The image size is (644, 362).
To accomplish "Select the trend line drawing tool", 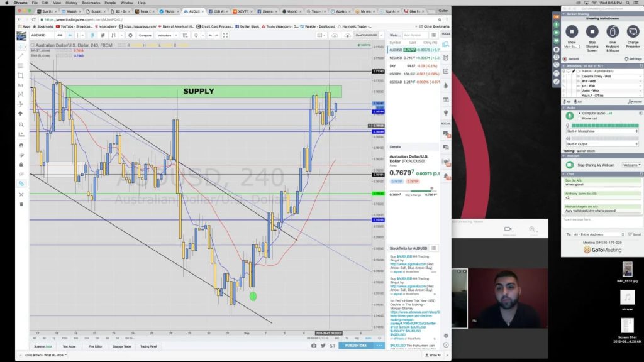I will [x=21, y=56].
